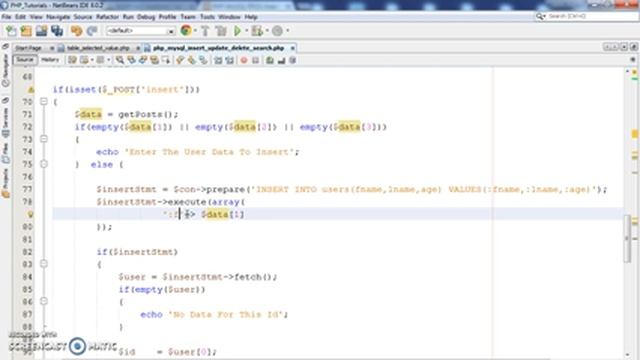Click the Open Project toolbar icon
The height and width of the screenshot is (360, 640).
[x=41, y=31]
